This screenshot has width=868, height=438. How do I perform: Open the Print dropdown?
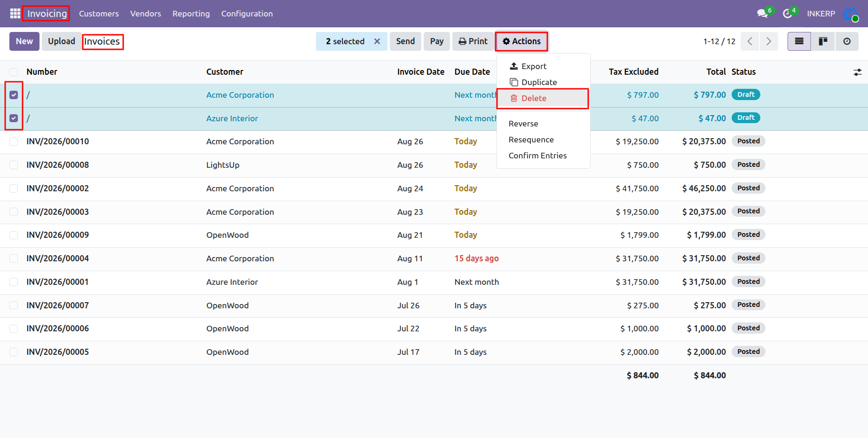[x=473, y=41]
